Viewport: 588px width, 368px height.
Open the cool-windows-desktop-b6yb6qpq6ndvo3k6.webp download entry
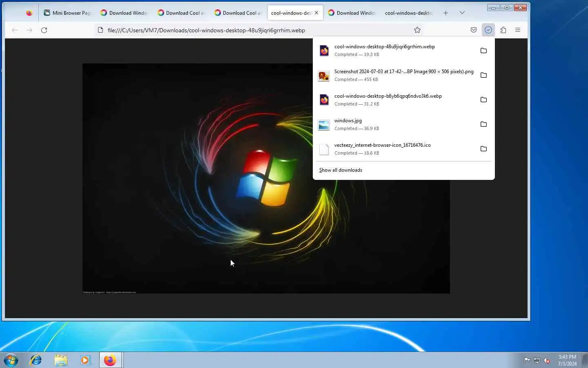(x=396, y=99)
